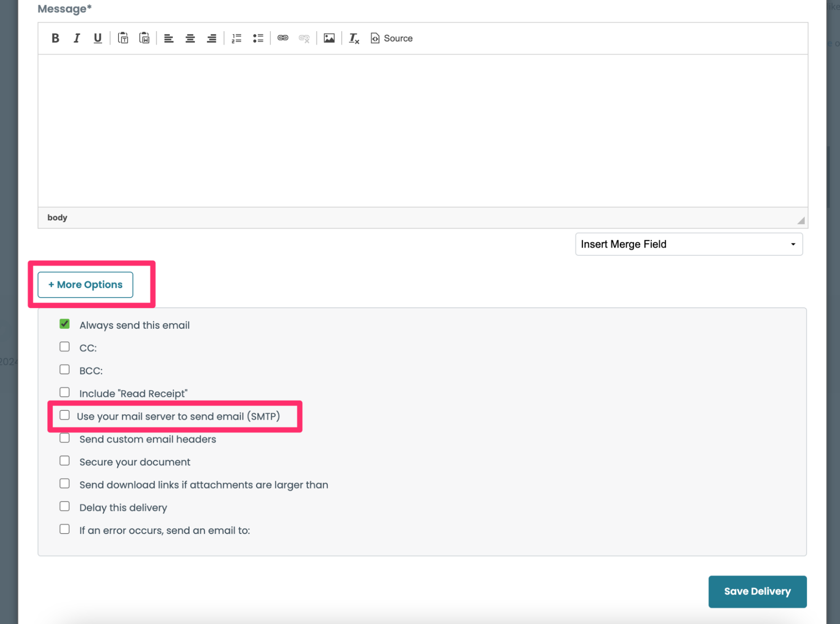Enable the CC: checkbox

click(64, 347)
